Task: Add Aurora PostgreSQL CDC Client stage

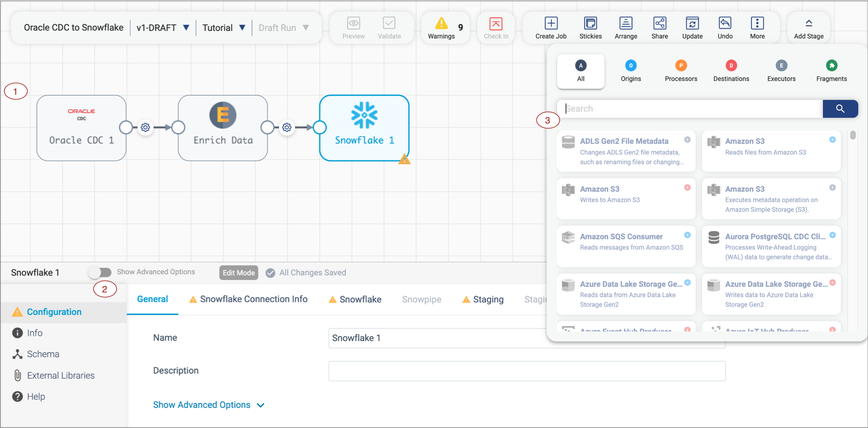Action: tap(771, 246)
